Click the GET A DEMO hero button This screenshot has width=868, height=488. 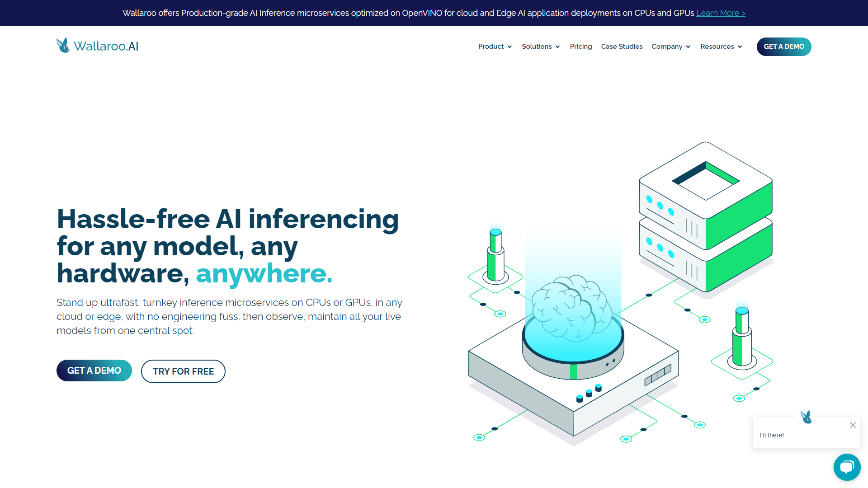point(94,371)
